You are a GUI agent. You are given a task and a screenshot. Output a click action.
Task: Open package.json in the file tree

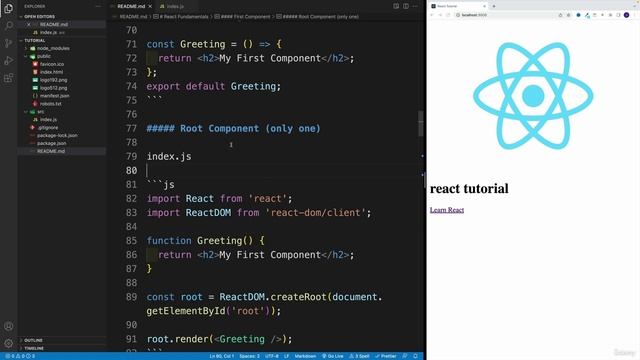click(x=51, y=143)
